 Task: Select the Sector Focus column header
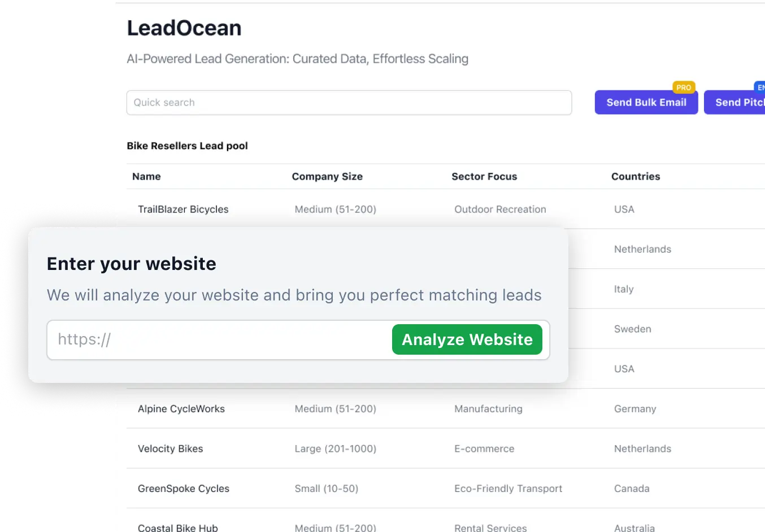(x=484, y=177)
